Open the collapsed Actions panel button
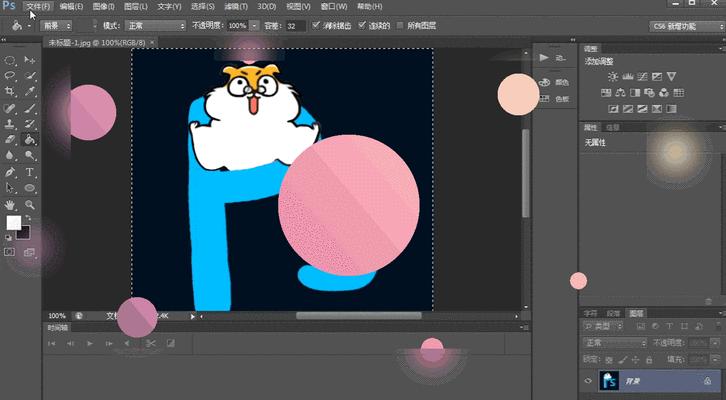Viewport: 726px width, 400px height. pos(554,58)
